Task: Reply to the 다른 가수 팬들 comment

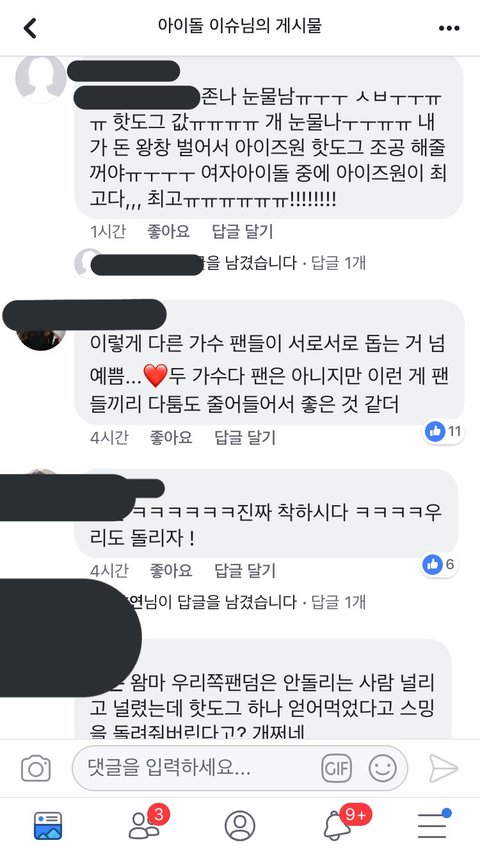Action: pyautogui.click(x=245, y=437)
